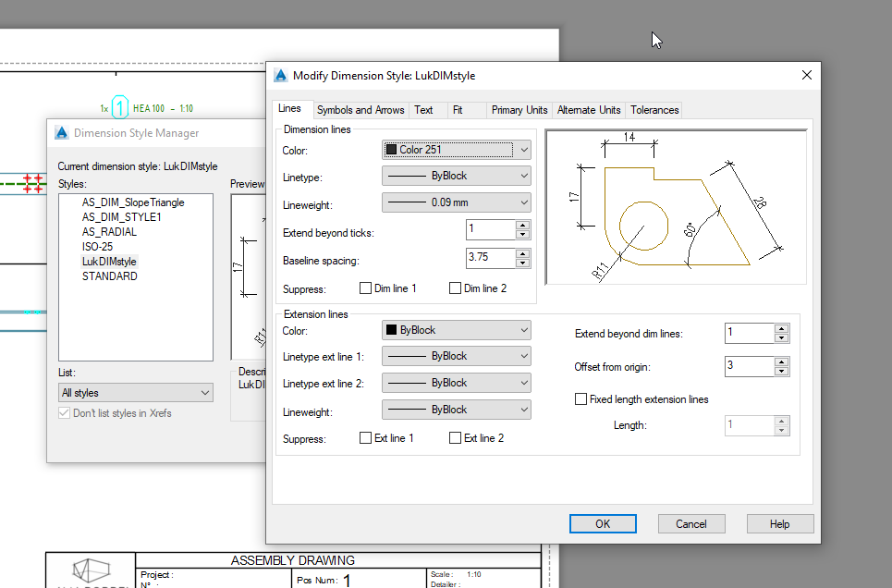Increase Baseline spacing with the up arrow

pos(523,253)
